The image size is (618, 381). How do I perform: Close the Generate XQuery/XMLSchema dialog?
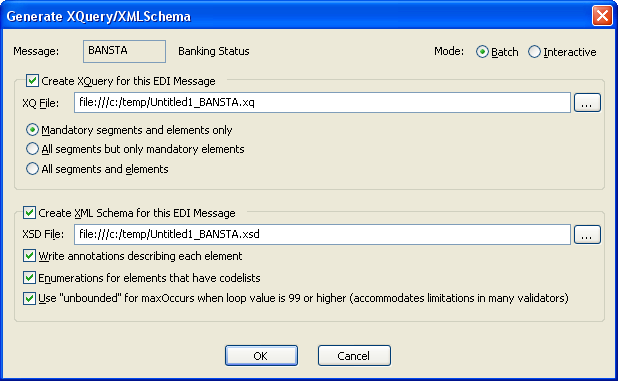click(x=602, y=16)
